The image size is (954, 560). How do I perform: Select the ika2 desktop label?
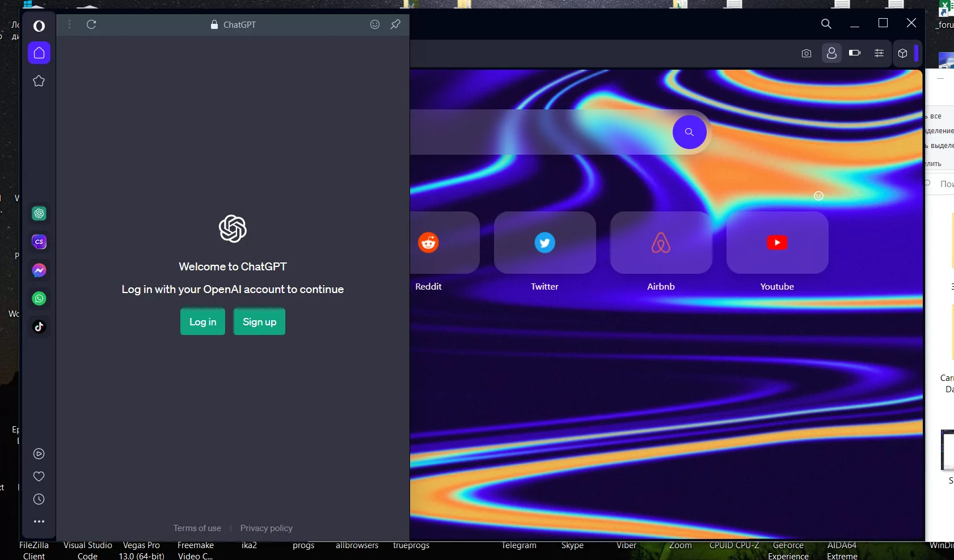click(249, 545)
